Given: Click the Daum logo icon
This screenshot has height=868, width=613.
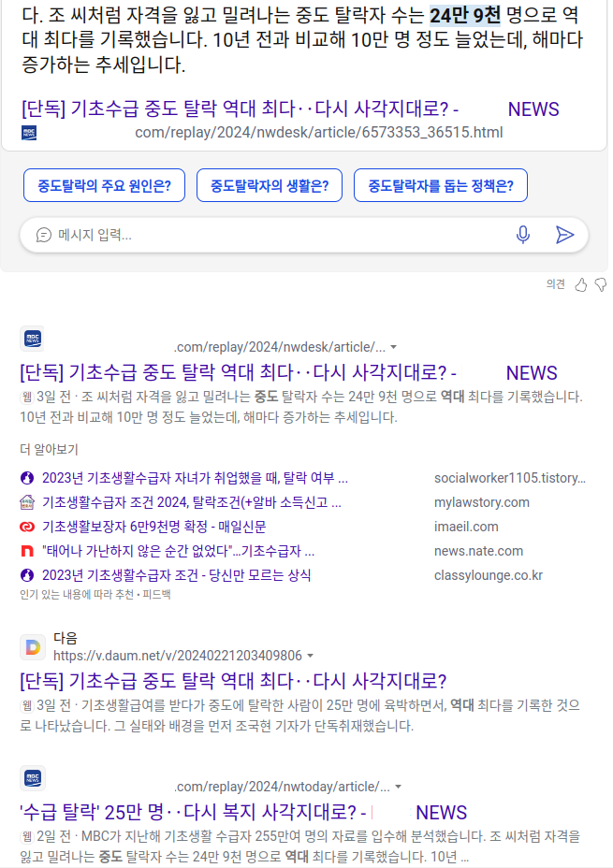Looking at the screenshot, I should [x=32, y=647].
